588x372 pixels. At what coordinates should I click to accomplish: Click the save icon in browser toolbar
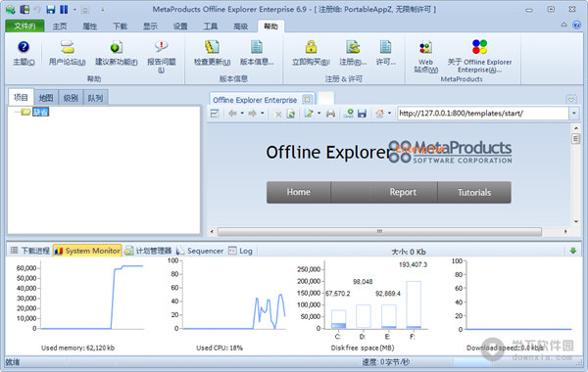tap(362, 114)
